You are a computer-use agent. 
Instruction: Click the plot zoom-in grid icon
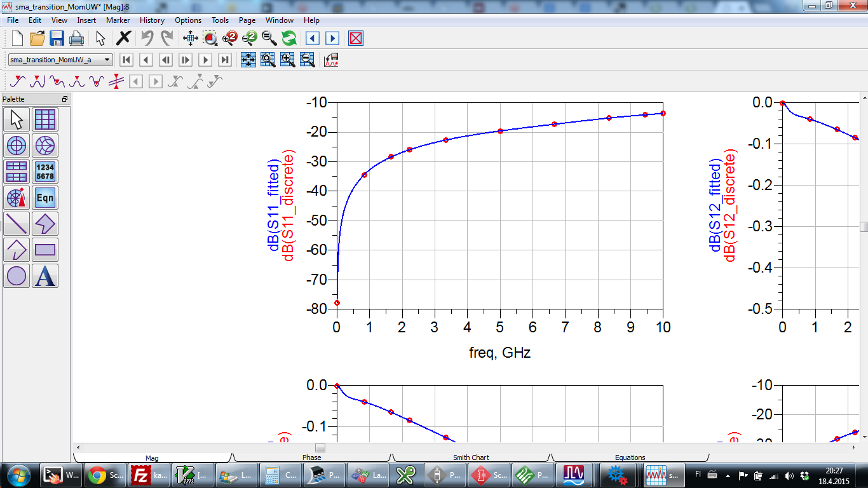[288, 60]
